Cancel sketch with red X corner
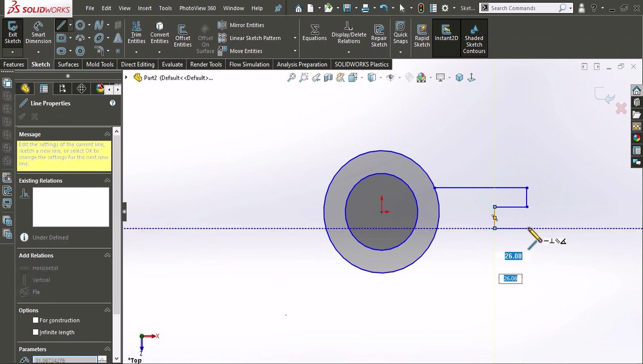Screen dimensions: 643x364 (621, 108)
